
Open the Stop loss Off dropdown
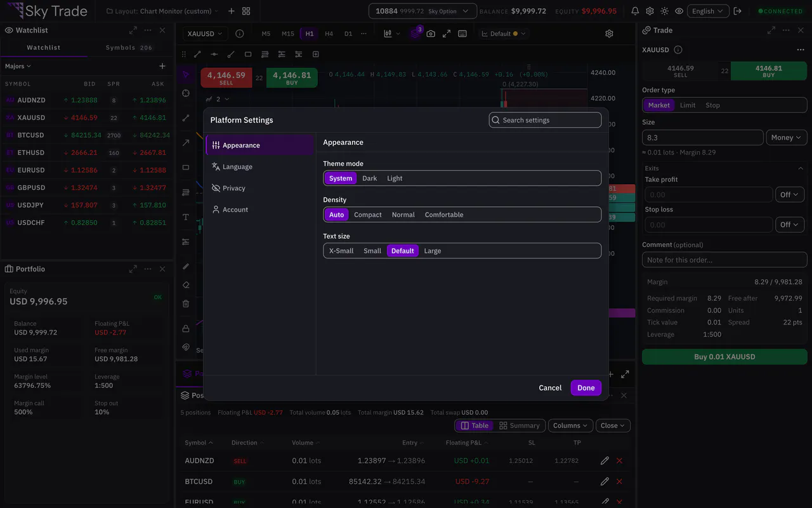(x=790, y=225)
